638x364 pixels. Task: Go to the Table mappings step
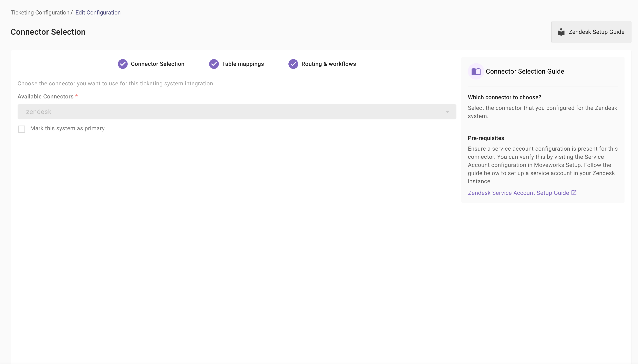(243, 64)
